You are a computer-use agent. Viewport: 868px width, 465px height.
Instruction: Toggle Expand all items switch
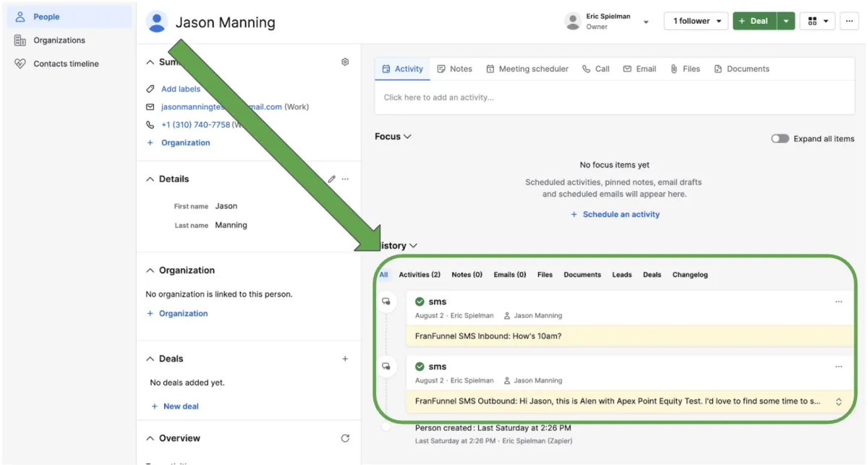click(780, 137)
